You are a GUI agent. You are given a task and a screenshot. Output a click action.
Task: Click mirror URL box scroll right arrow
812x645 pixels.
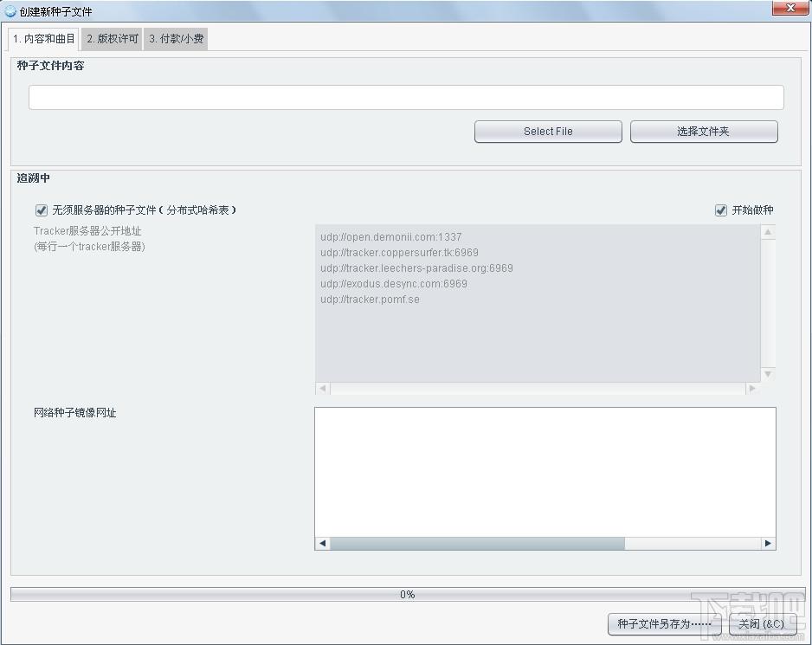[x=768, y=544]
